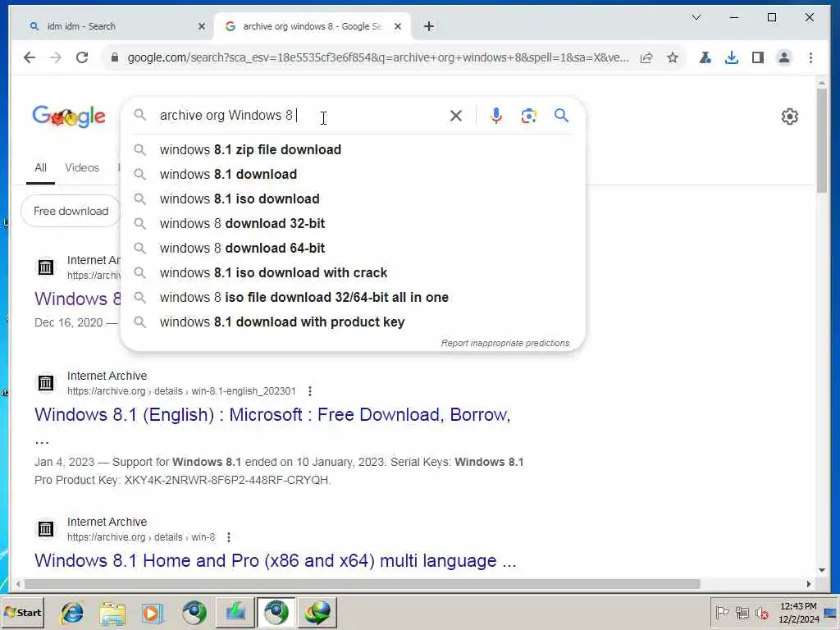Toggle the browser side panel
Image resolution: width=840 pixels, height=630 pixels.
tap(757, 57)
